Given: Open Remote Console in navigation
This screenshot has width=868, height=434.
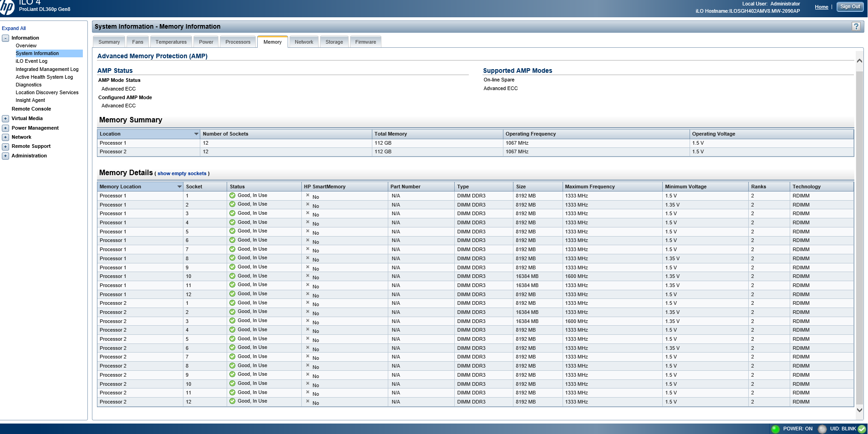Looking at the screenshot, I should [31, 109].
